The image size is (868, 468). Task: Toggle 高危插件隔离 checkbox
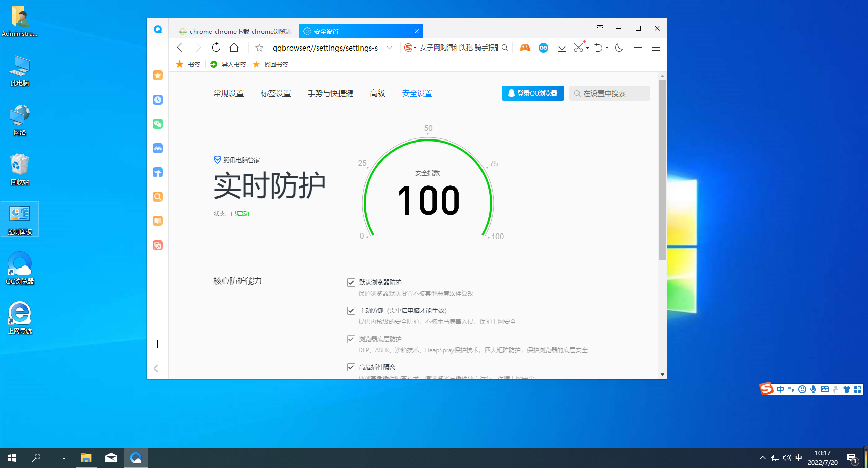pos(351,367)
